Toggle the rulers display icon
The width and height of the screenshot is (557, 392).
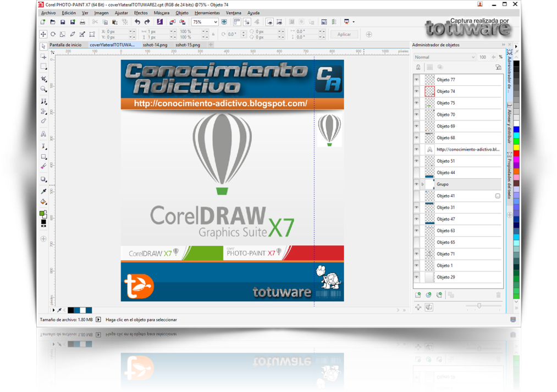(x=237, y=22)
